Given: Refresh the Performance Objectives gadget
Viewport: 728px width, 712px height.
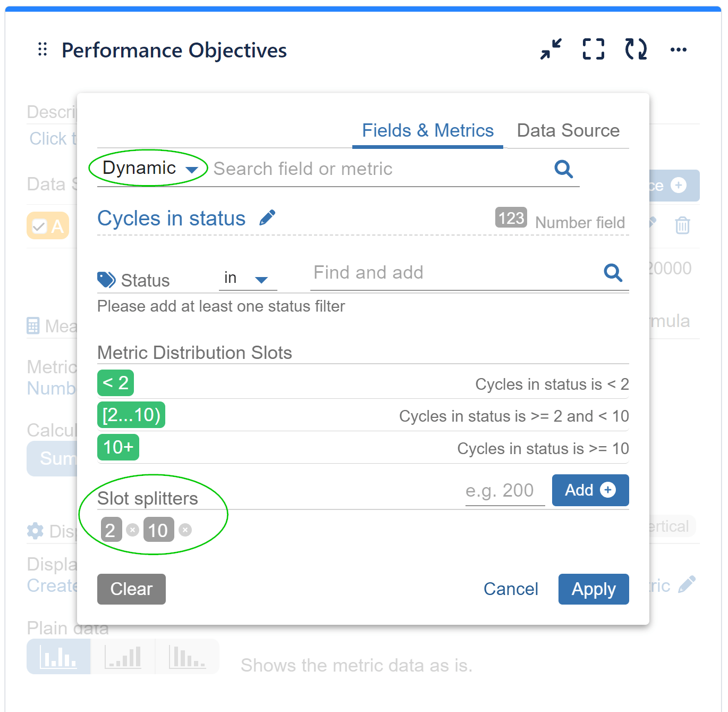Looking at the screenshot, I should [x=636, y=49].
